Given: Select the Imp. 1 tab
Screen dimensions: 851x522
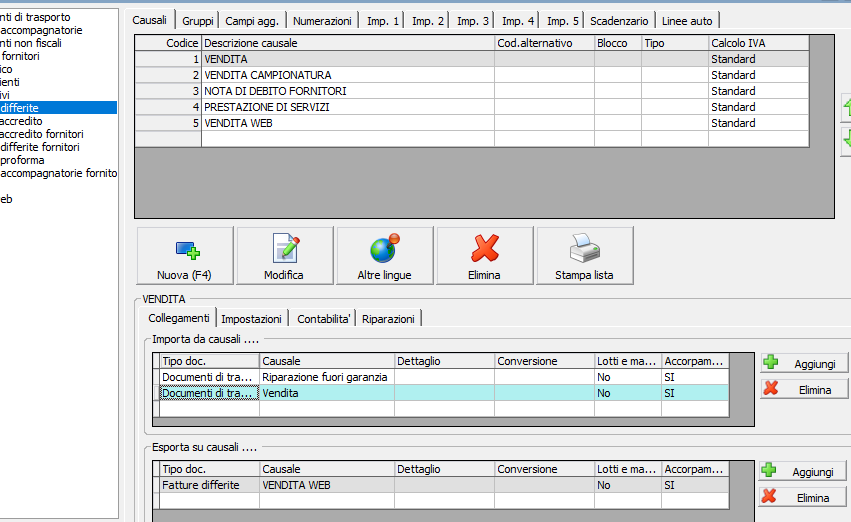Looking at the screenshot, I should coord(383,21).
